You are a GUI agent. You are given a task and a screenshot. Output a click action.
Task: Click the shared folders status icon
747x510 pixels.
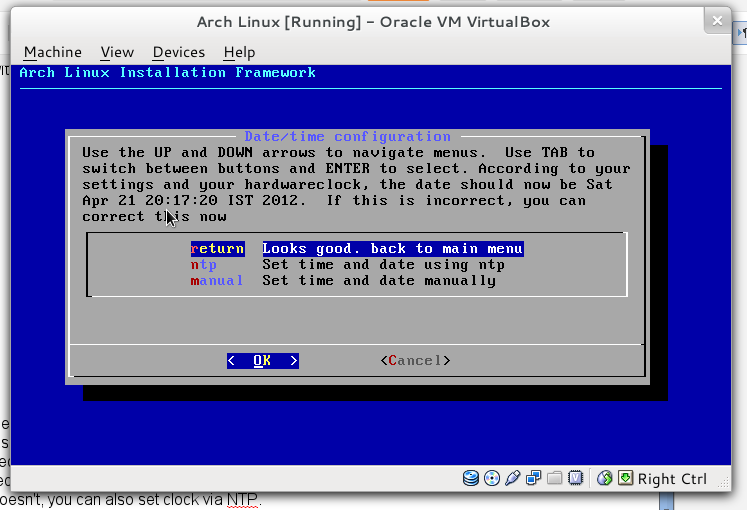(555, 478)
